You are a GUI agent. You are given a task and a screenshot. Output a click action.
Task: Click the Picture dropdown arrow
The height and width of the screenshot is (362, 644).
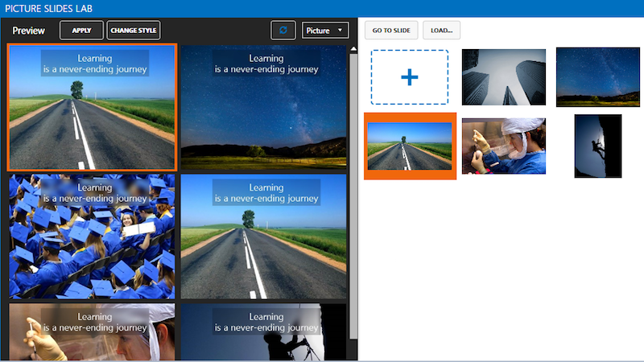tap(341, 31)
